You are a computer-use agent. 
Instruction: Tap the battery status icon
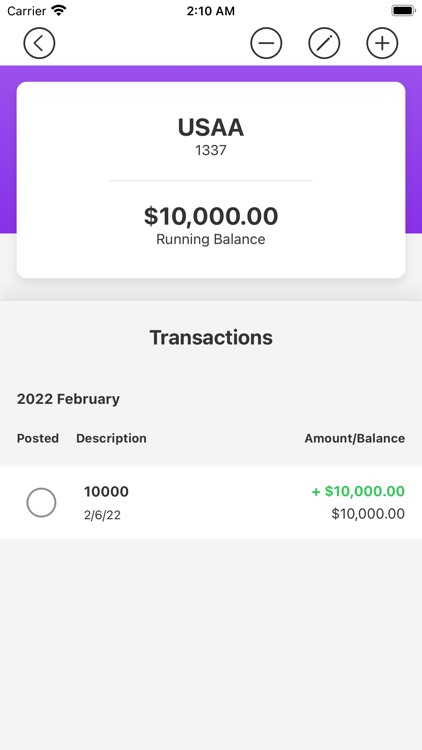click(403, 11)
